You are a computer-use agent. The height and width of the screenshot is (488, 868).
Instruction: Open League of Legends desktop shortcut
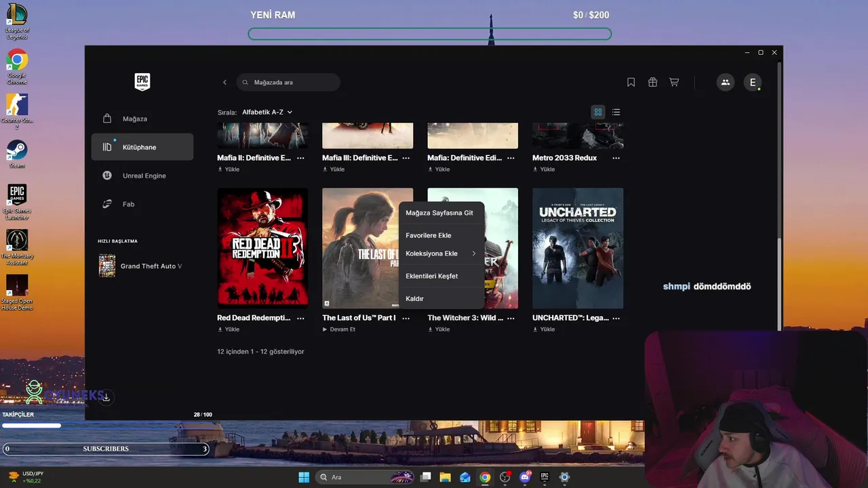pyautogui.click(x=17, y=22)
